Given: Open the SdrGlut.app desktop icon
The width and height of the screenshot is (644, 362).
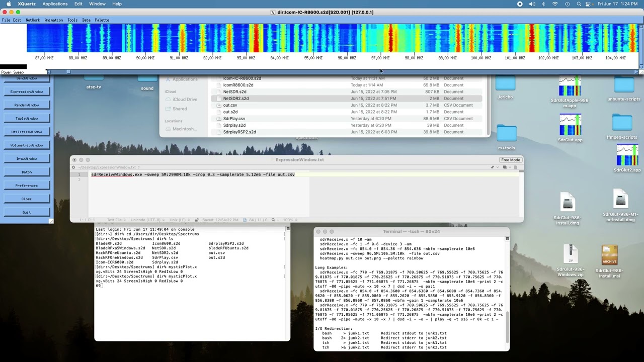Looking at the screenshot, I should (x=570, y=125).
